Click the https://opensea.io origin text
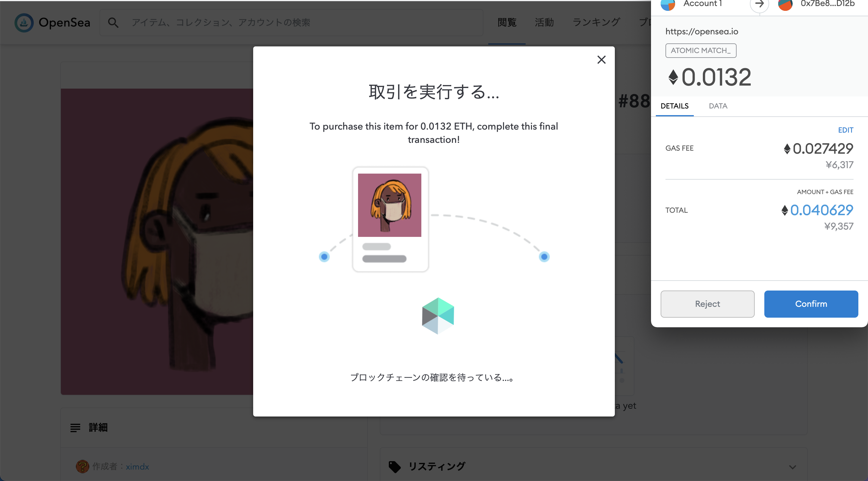 702,31
